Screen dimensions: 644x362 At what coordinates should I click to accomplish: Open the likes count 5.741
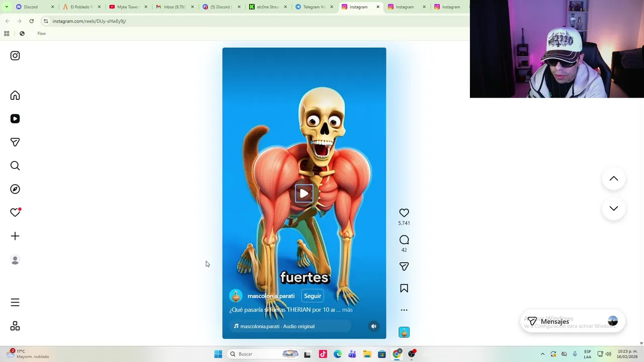tap(404, 223)
